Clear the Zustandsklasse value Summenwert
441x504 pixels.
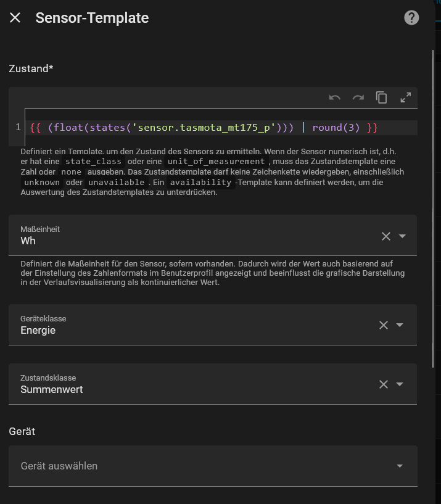coord(384,384)
